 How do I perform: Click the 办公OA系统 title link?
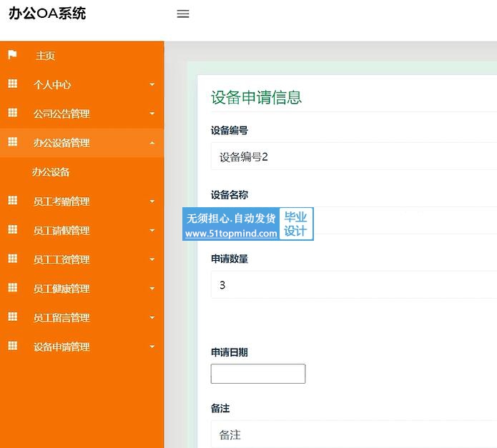tap(47, 14)
